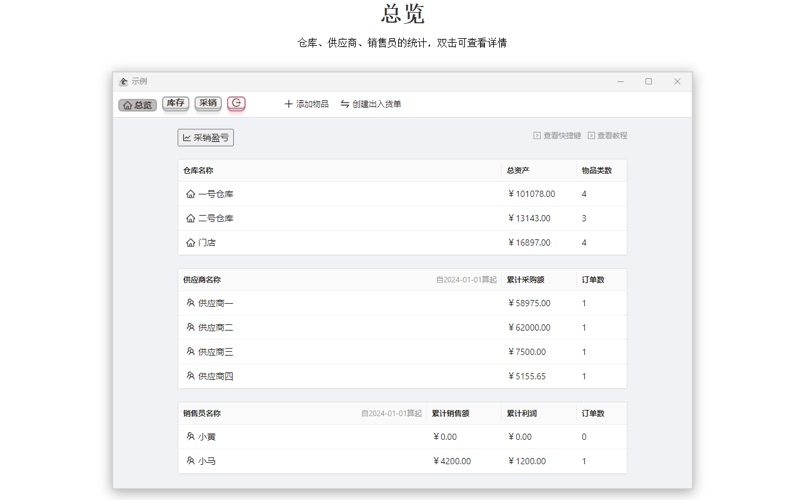Click the person icon beside 供应商三
The height and width of the screenshot is (500, 800).
pyautogui.click(x=190, y=352)
